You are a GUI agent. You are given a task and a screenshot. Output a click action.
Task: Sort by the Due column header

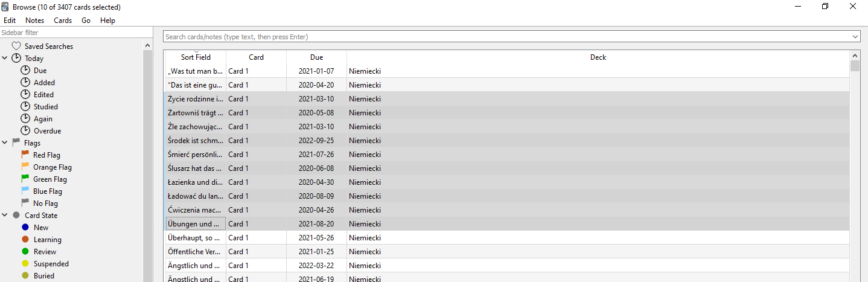tap(317, 57)
